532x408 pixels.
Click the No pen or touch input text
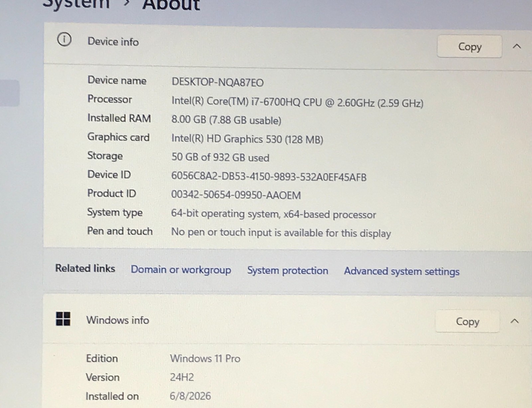pyautogui.click(x=281, y=233)
